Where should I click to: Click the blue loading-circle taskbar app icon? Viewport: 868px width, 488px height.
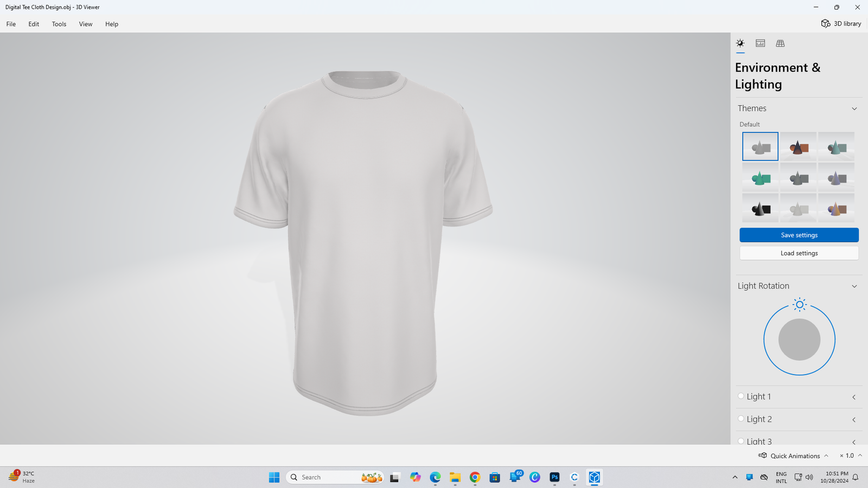click(575, 477)
